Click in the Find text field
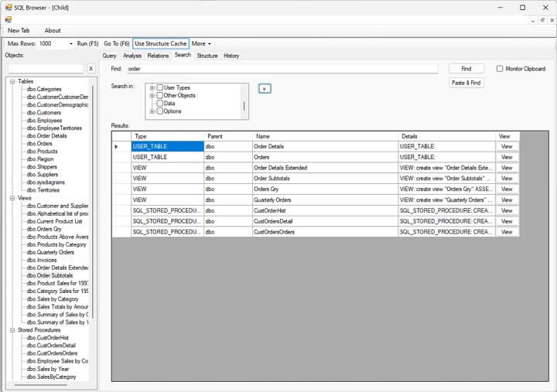 [282, 69]
